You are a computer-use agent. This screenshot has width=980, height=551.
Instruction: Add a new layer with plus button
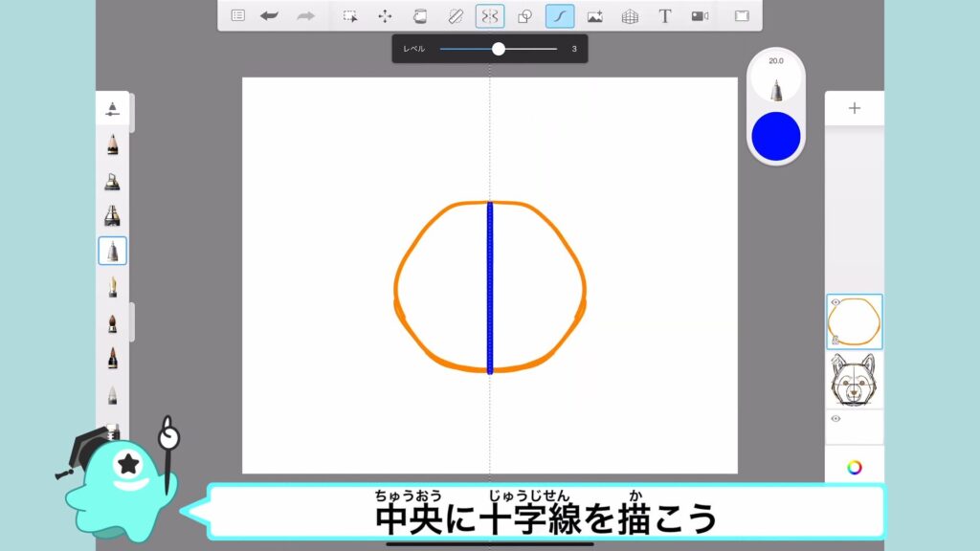(855, 108)
